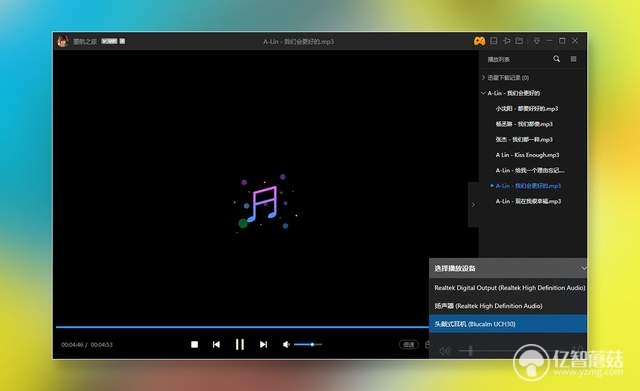Viewport: 640px width, 391px height.
Task: Play the first mp3 under the A-Lin playlist group
Action: [527, 109]
